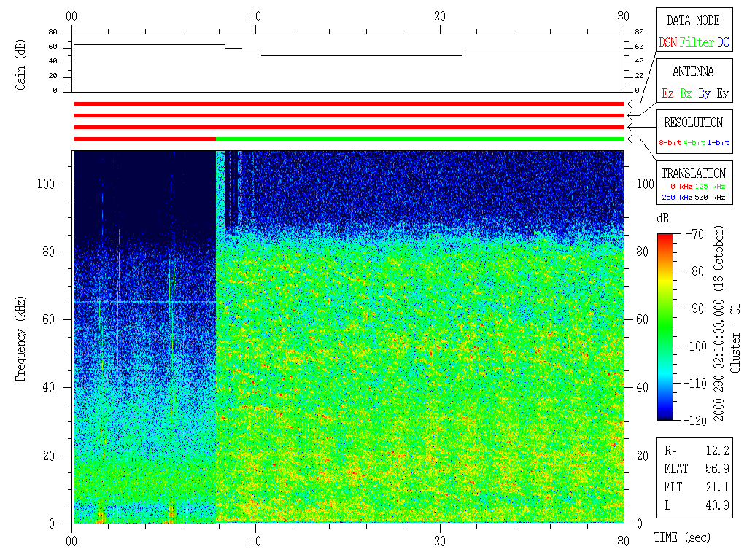Select the 500 kHz translation label
747x560 pixels.
pyautogui.click(x=711, y=197)
